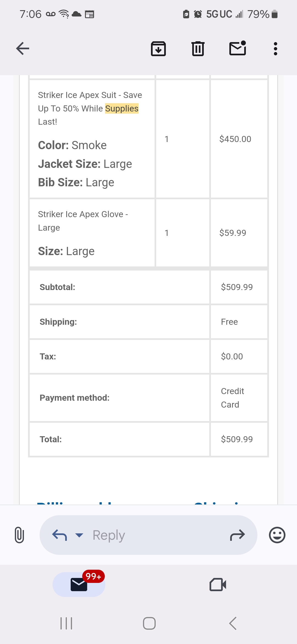Screen dimensions: 297x644
Task: Forward the email using the right arrow
Action: [x=237, y=535]
